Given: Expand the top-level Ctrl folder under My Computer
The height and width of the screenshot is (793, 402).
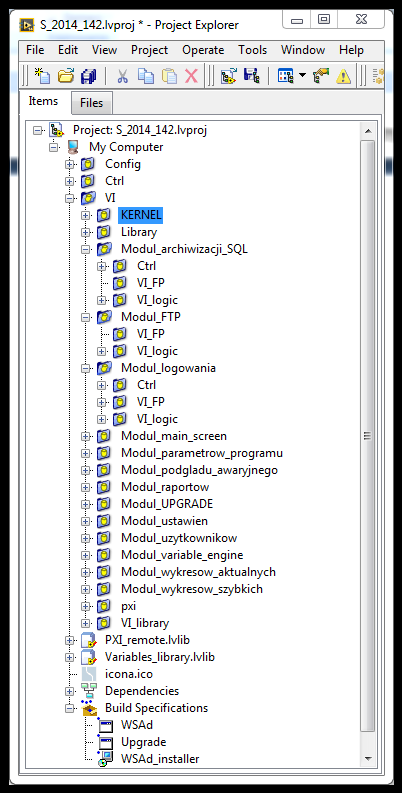Looking at the screenshot, I should tap(69, 181).
